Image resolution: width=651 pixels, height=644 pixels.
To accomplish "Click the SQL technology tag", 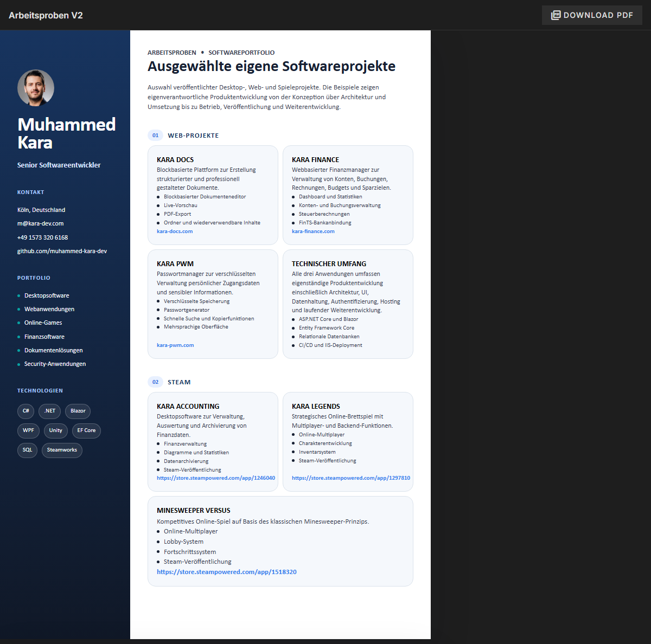I will [27, 450].
